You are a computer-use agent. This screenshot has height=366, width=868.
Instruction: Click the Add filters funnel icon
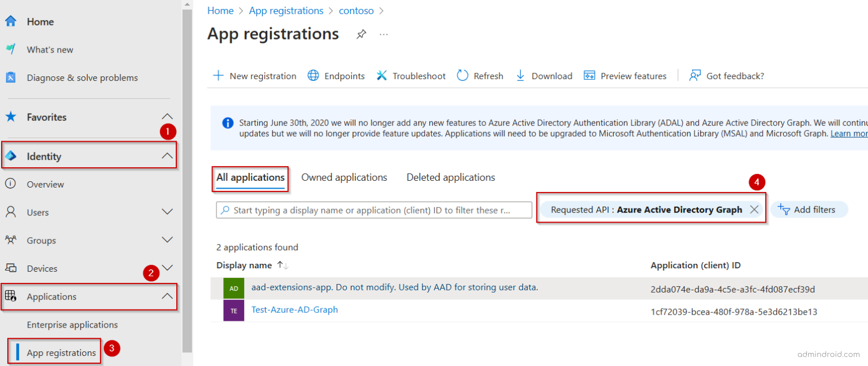point(784,210)
